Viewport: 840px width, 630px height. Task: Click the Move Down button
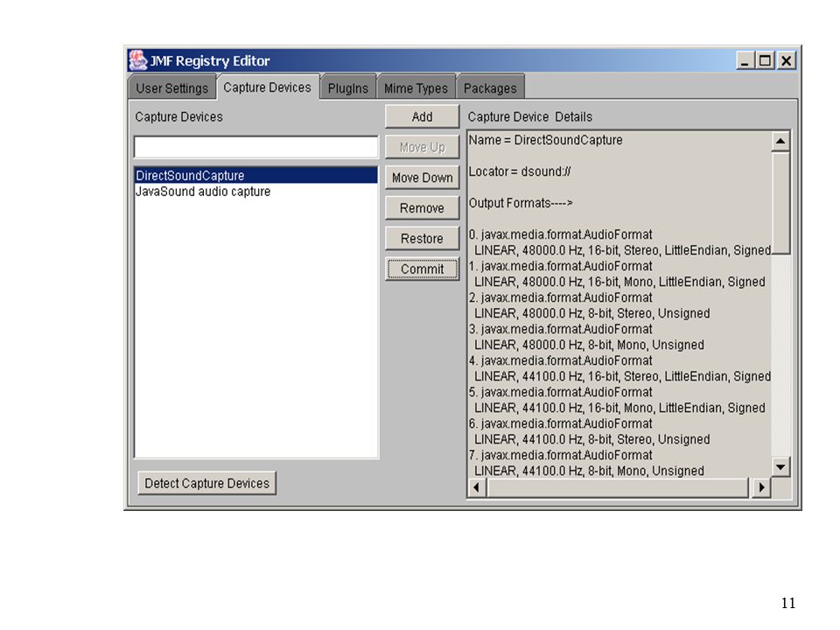coord(422,178)
